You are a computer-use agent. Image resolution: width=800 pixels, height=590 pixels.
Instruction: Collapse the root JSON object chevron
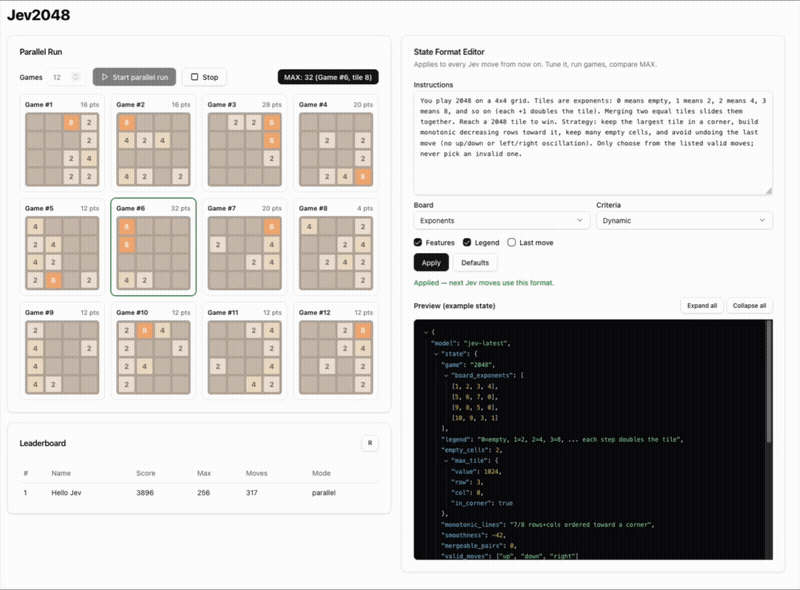coord(426,332)
